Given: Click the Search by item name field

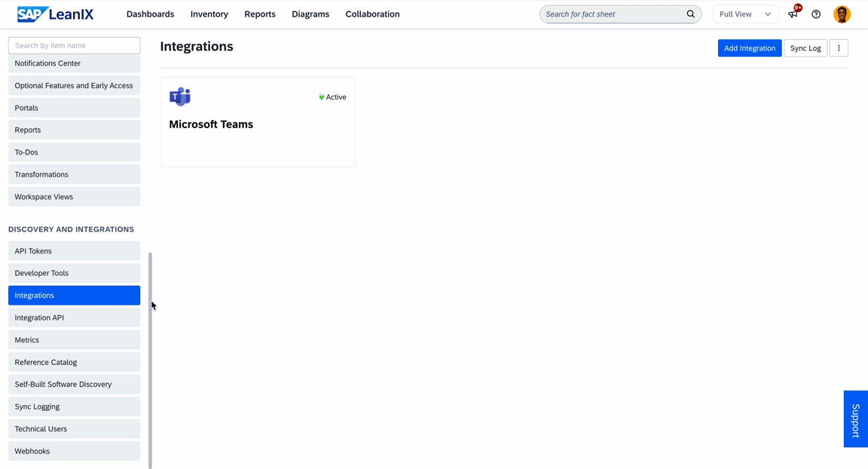Looking at the screenshot, I should point(74,45).
